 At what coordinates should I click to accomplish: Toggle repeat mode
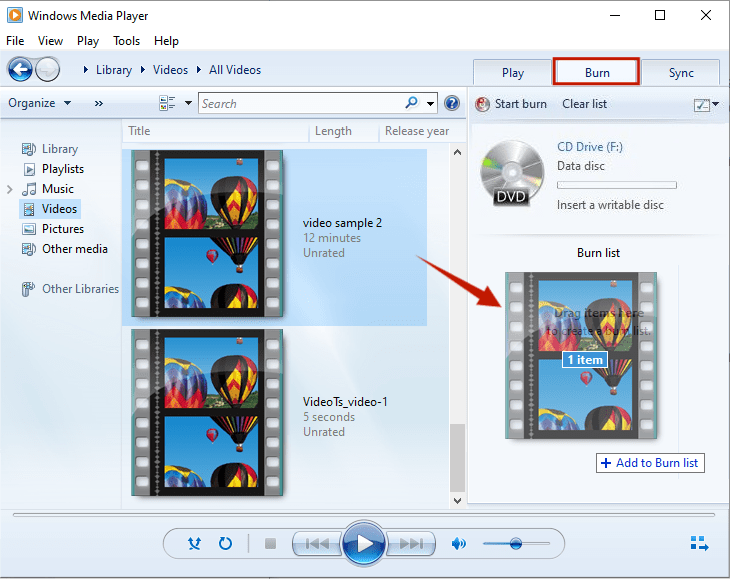[225, 544]
